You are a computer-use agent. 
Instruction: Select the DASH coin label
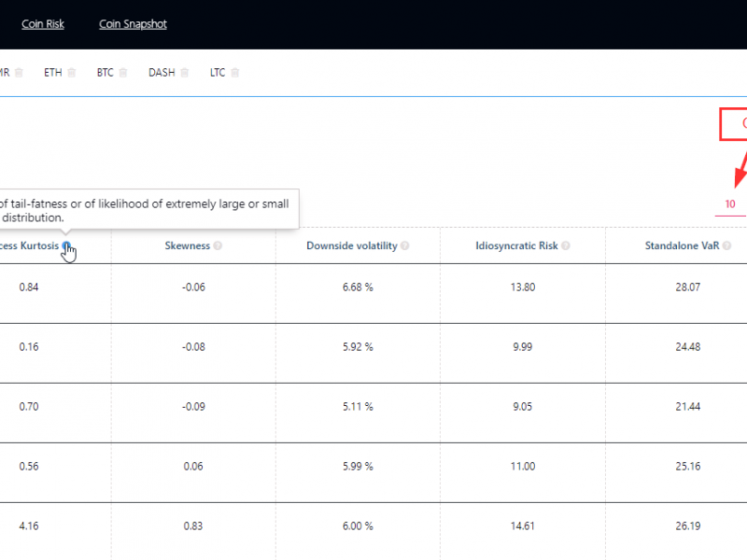tap(162, 73)
